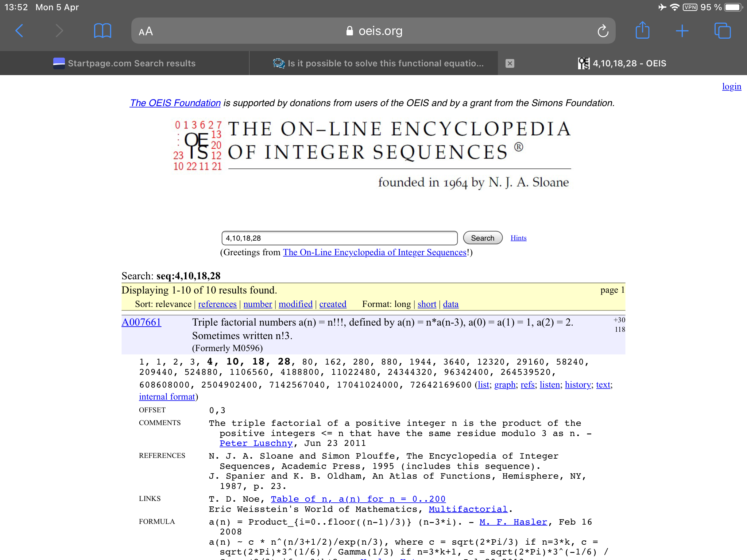Image resolution: width=747 pixels, height=560 pixels.
Task: Click the battery status icon
Action: coord(734,7)
